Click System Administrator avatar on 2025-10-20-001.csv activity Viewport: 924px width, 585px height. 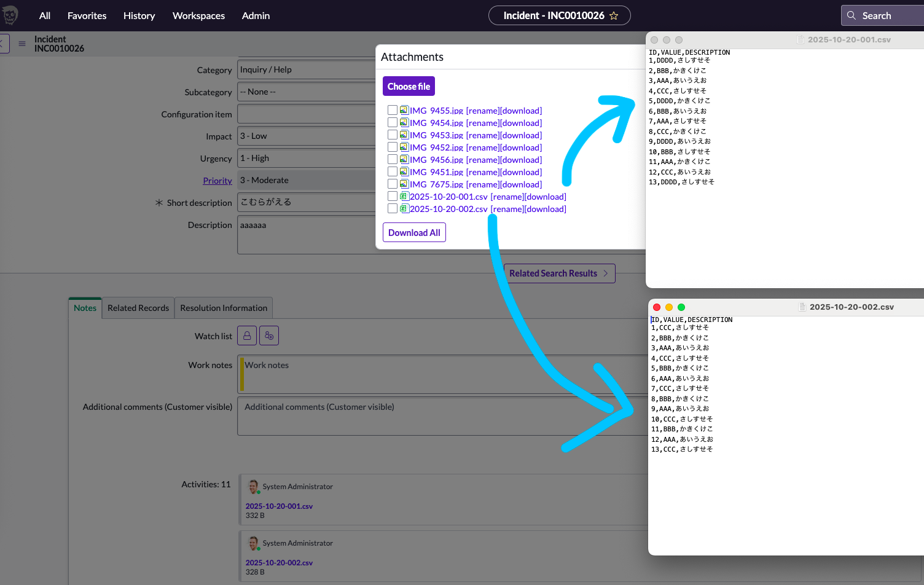click(x=254, y=487)
